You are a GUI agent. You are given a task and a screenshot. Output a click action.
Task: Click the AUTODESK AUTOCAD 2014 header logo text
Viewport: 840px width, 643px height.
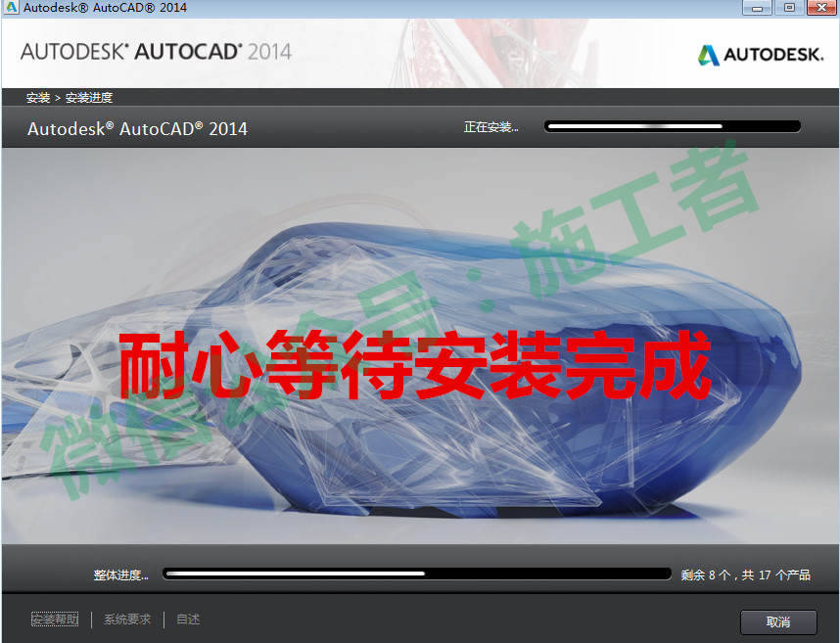coord(156,52)
